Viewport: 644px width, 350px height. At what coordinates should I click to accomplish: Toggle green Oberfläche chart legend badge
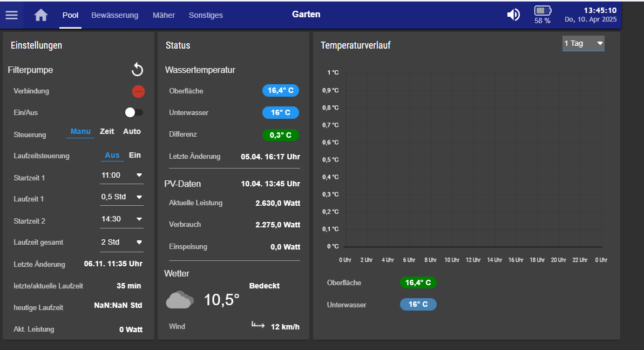pos(418,282)
